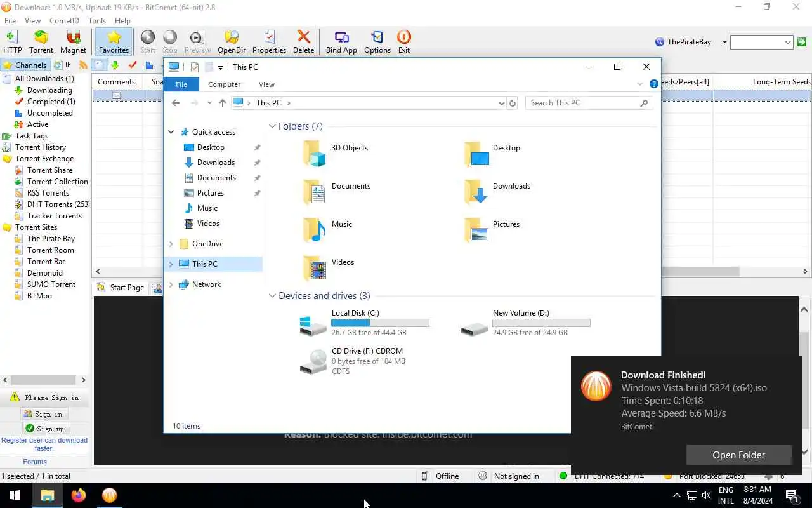Open address bar history dropdown
812x508 pixels.
(x=501, y=103)
